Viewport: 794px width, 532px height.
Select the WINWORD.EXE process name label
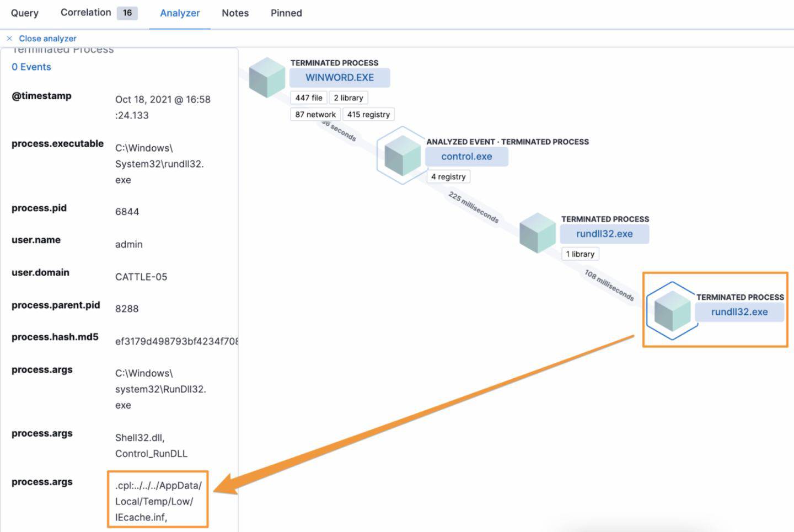(340, 77)
